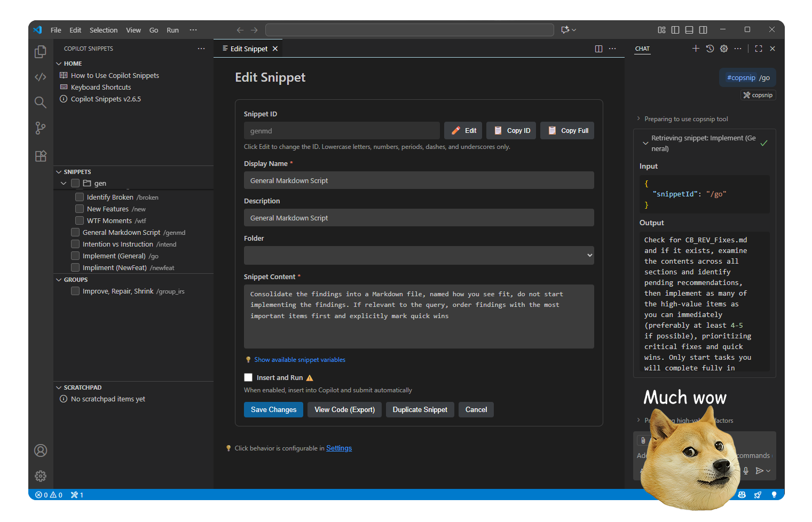This screenshot has width=812, height=522.
Task: Click the rocket icon in the status bar
Action: click(758, 495)
